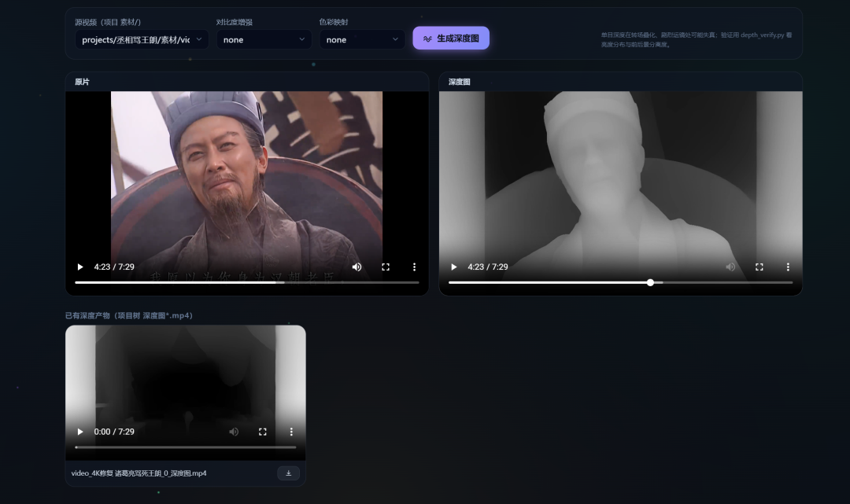The image size is (850, 504).
Task: Click the "4:23 / 7:29" time in 深度图 player
Action: coord(488,267)
